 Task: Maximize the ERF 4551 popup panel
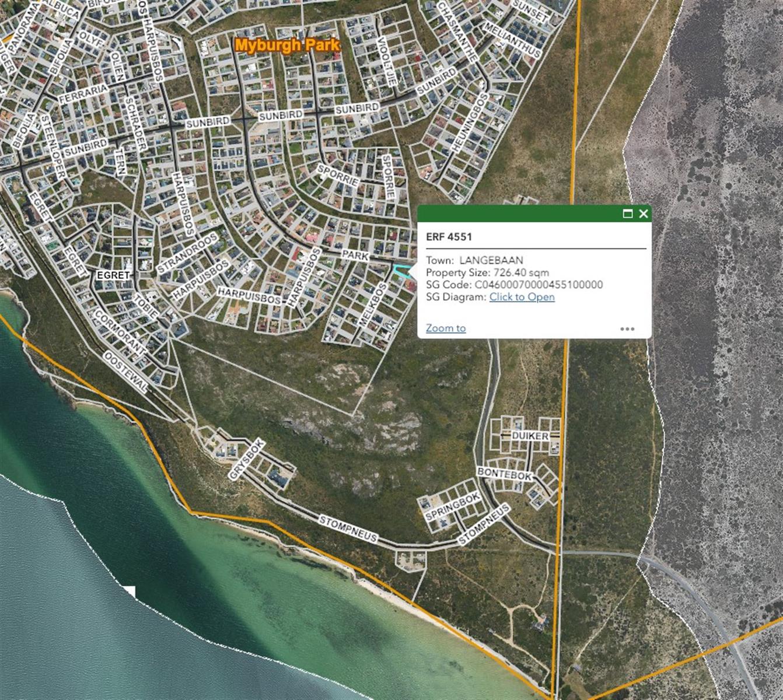click(628, 213)
